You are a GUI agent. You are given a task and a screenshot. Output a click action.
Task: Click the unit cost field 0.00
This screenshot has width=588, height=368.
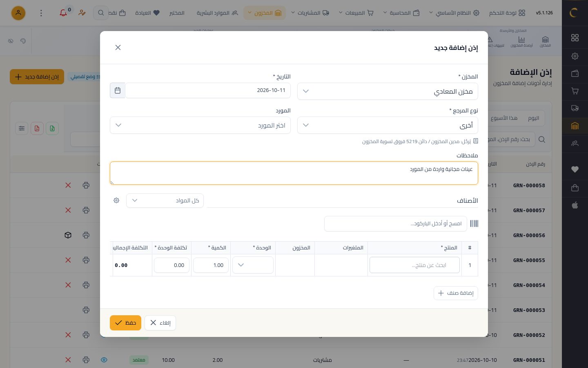point(171,265)
